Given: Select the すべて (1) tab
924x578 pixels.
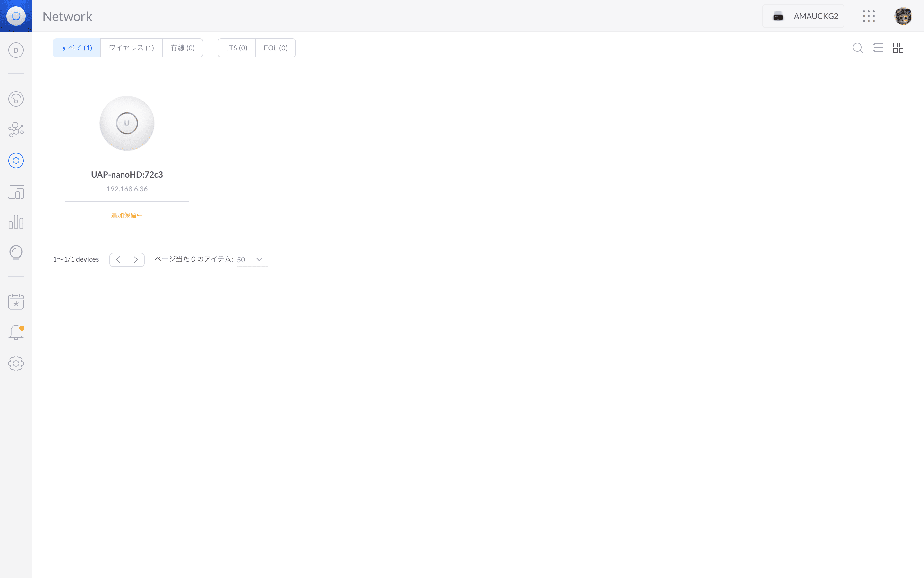Looking at the screenshot, I should (x=77, y=48).
